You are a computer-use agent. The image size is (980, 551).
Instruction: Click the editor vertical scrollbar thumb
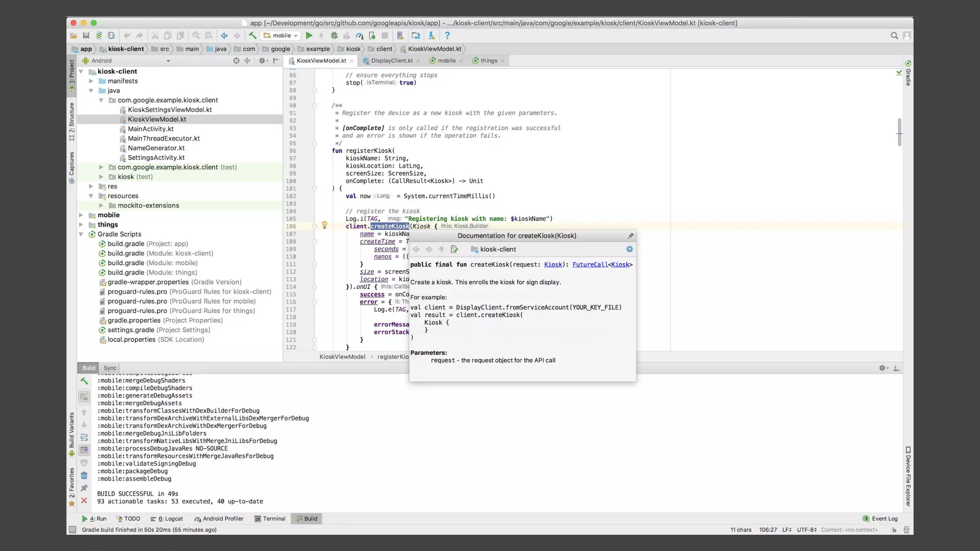coord(900,132)
